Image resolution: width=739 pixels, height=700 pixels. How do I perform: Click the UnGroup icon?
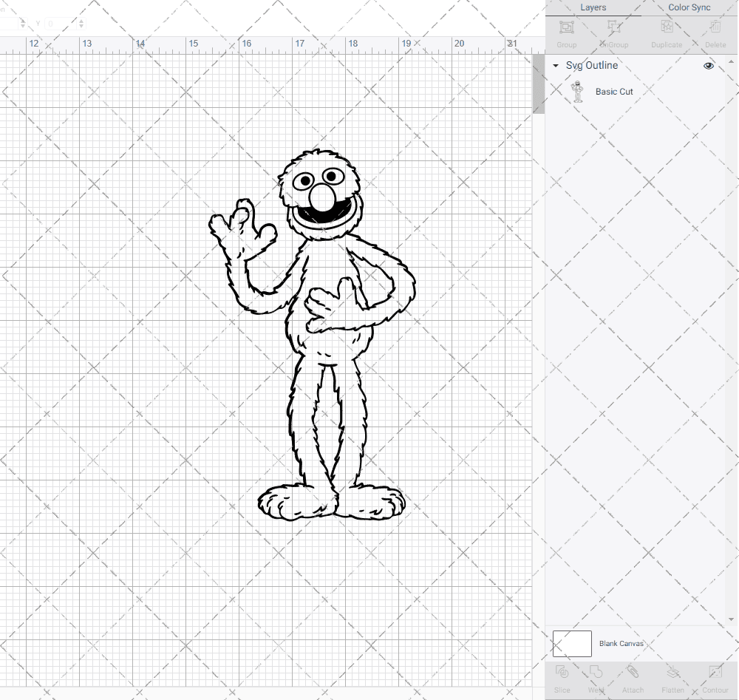click(613, 27)
